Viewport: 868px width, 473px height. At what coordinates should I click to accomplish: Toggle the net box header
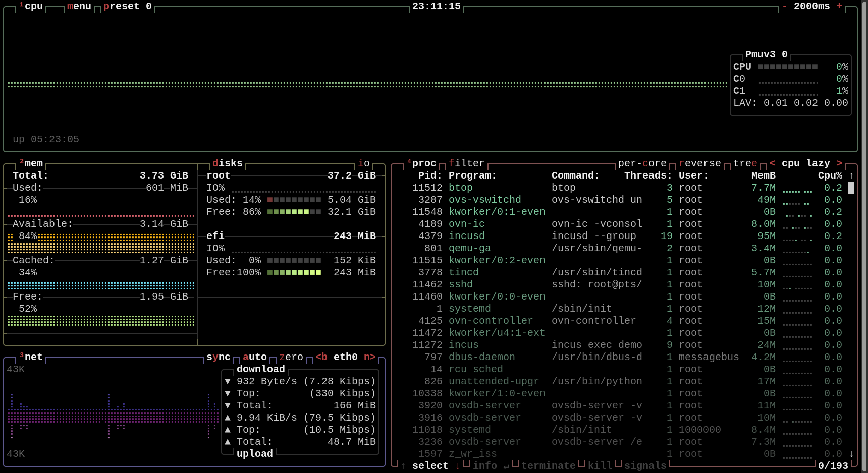[31, 357]
